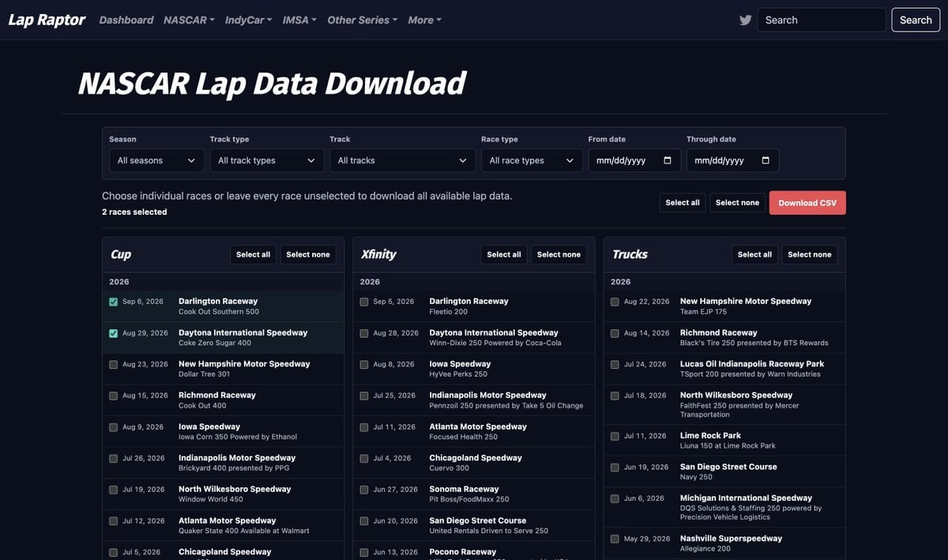948x560 pixels.
Task: Open the Track type dropdown
Action: coord(267,160)
